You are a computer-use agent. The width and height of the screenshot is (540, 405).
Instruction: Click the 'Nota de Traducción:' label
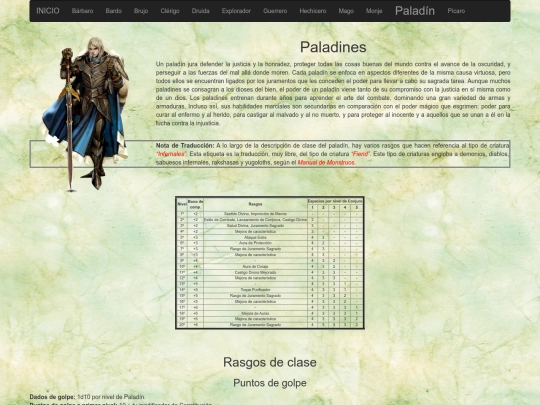click(185, 145)
